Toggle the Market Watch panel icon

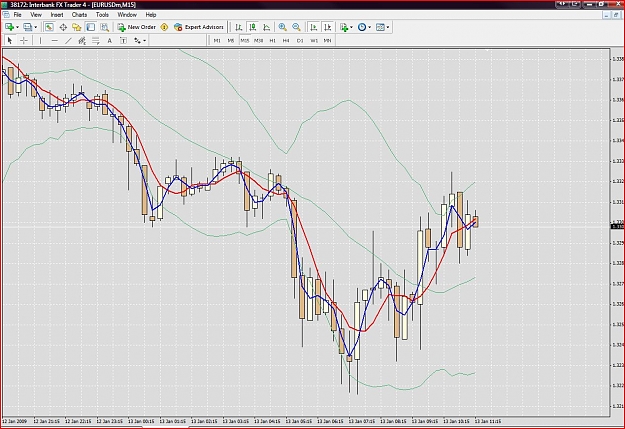(49, 27)
